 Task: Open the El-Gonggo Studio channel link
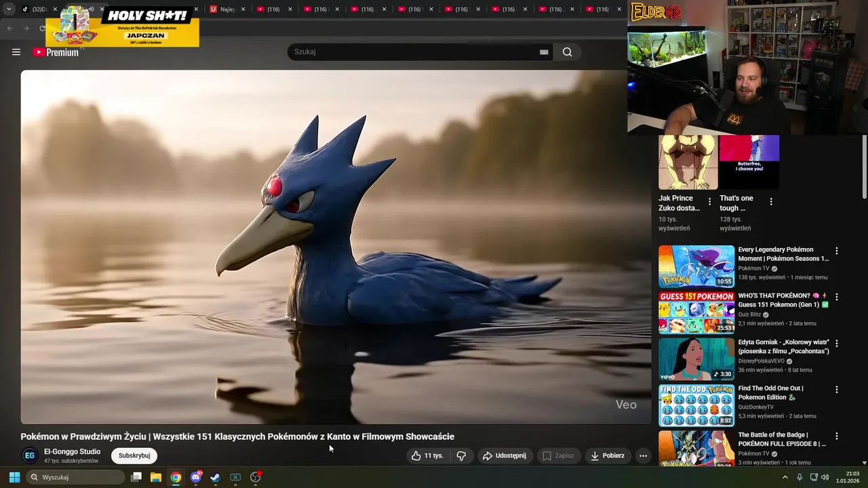coord(72,451)
